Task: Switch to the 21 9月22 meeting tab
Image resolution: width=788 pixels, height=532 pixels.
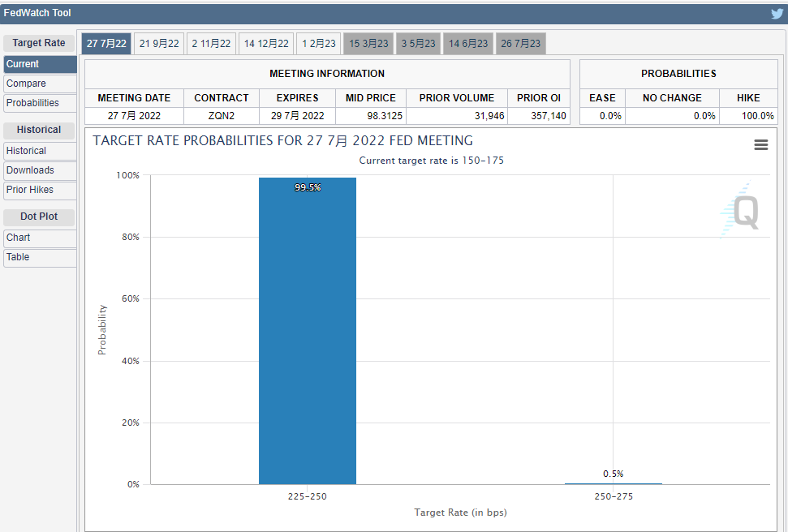Action: pyautogui.click(x=159, y=44)
